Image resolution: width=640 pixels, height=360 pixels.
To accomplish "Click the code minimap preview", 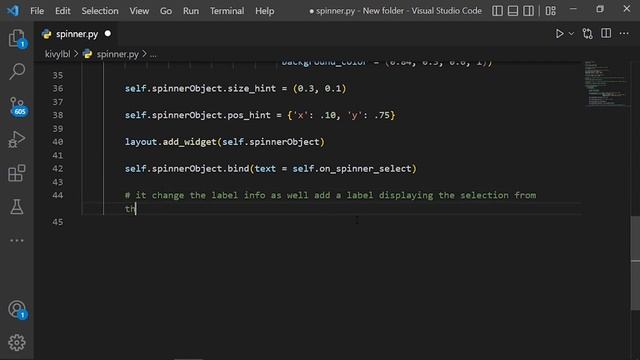I will tap(606, 84).
